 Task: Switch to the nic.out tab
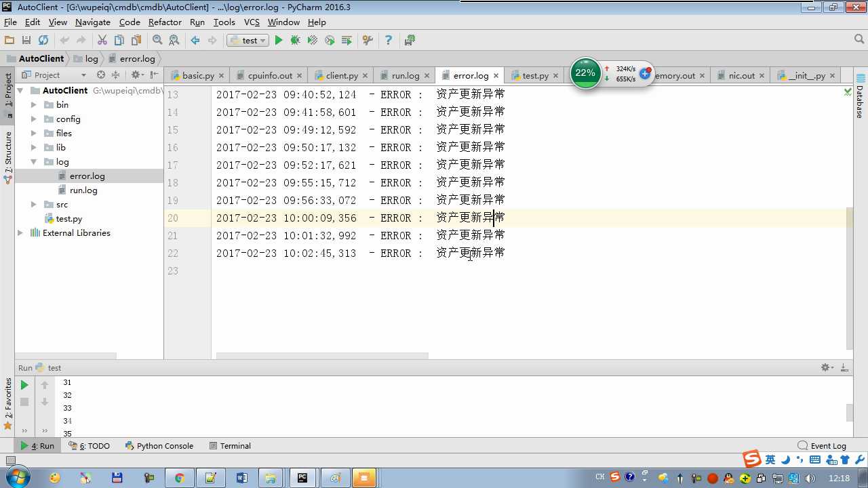click(x=742, y=75)
